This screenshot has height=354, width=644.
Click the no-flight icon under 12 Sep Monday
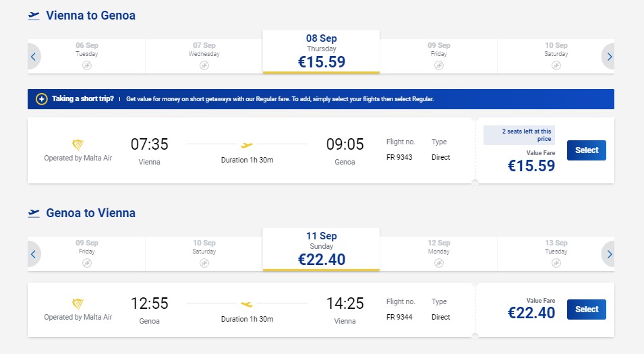(x=438, y=263)
